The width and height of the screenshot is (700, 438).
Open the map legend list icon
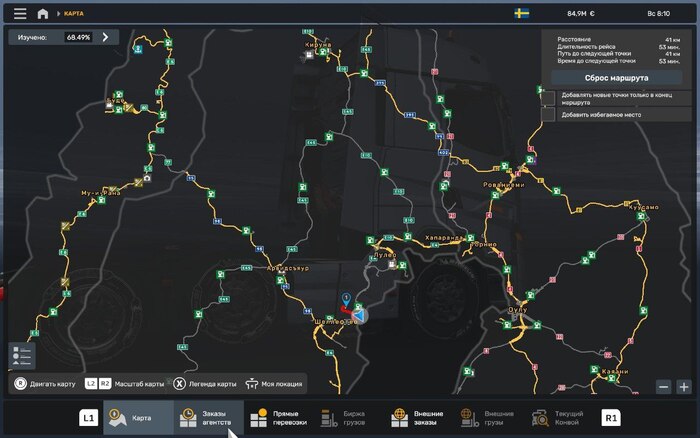click(x=21, y=357)
